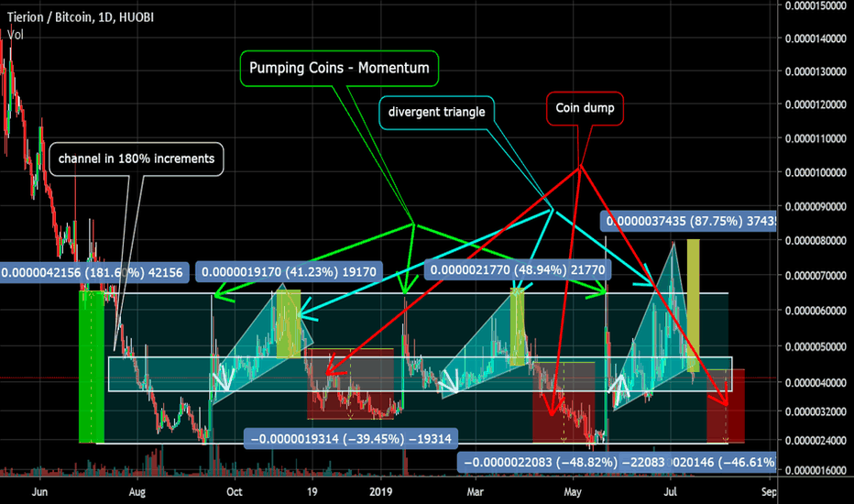
Task: Click the Tierion / Bitcoin, 1D, HUOBI title
Action: pos(81,17)
